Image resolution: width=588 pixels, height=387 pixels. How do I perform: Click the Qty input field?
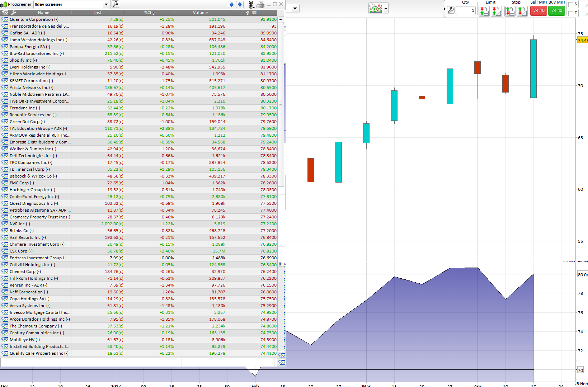466,10
